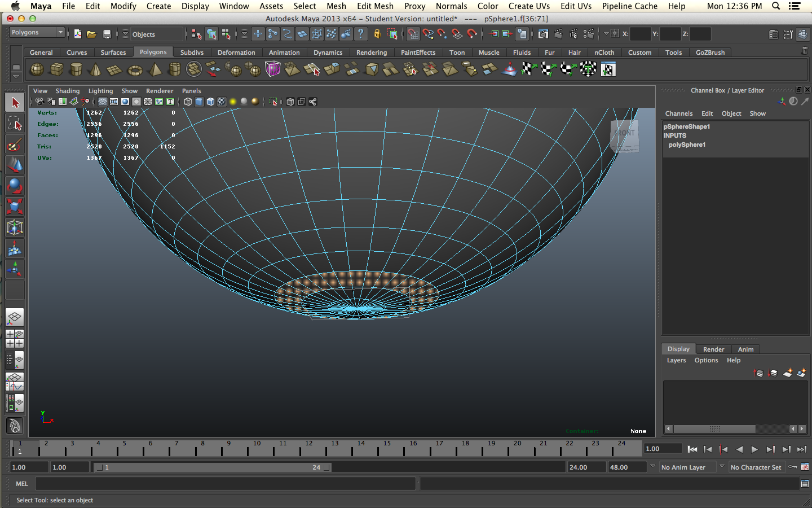Toggle select by hierarchy mode
The image size is (812, 508).
pos(196,34)
